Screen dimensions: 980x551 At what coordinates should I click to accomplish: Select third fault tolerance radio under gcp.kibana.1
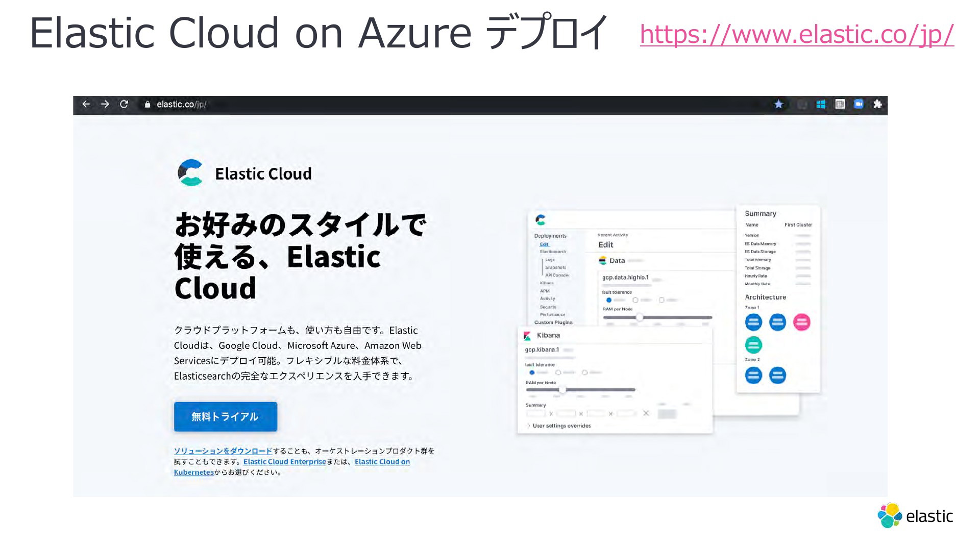point(584,372)
